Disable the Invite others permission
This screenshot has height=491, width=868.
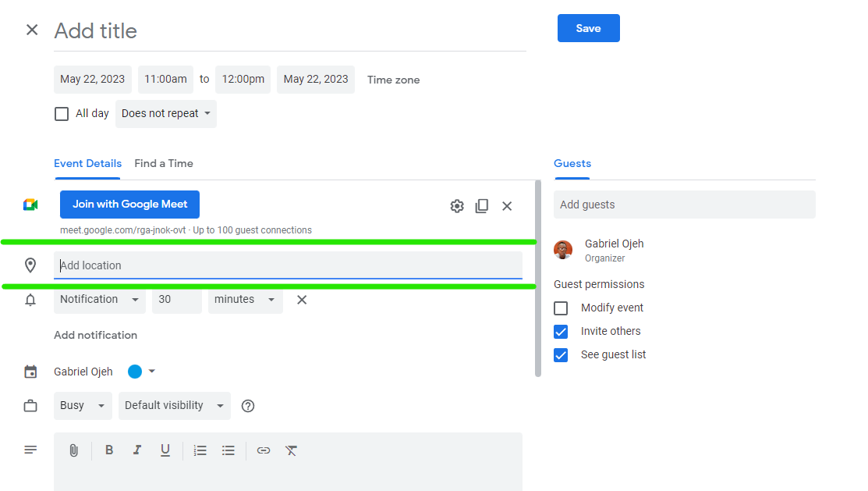pos(560,331)
